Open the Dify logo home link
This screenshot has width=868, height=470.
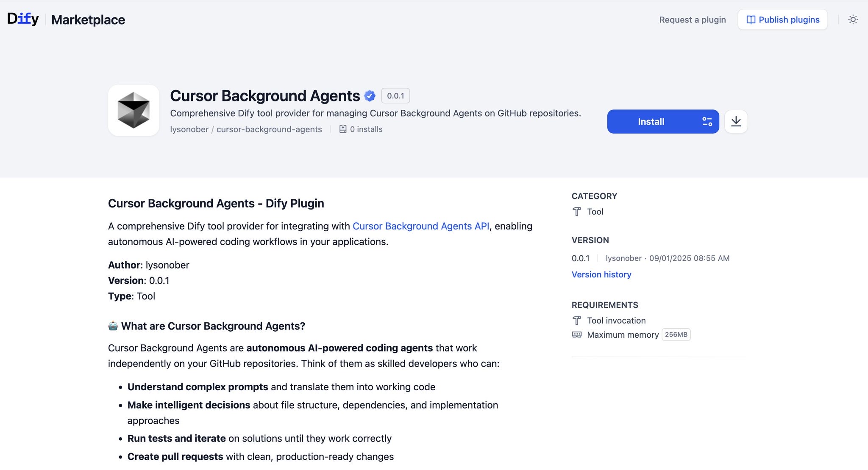coord(23,19)
